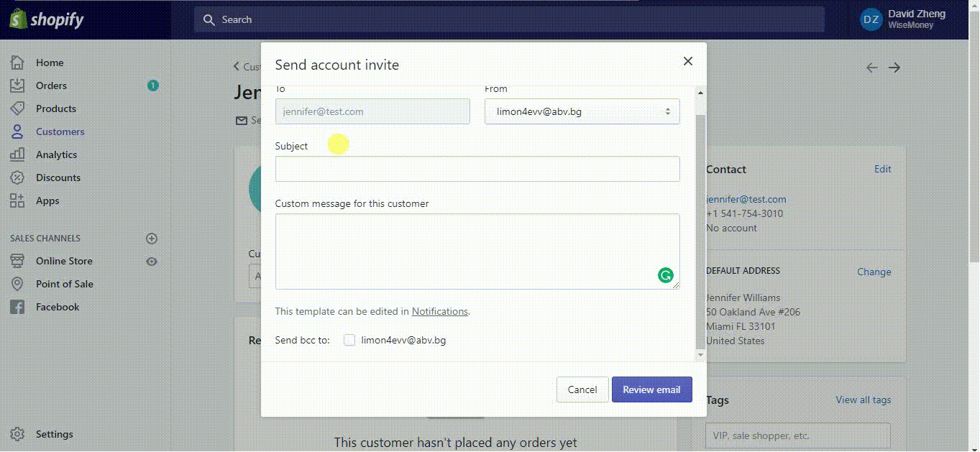Open the Orders sidebar icon
This screenshot has width=980, height=452.
click(x=17, y=86)
